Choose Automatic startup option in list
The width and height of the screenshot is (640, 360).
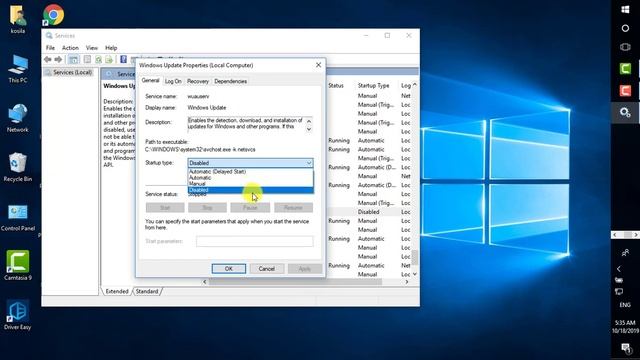250,178
